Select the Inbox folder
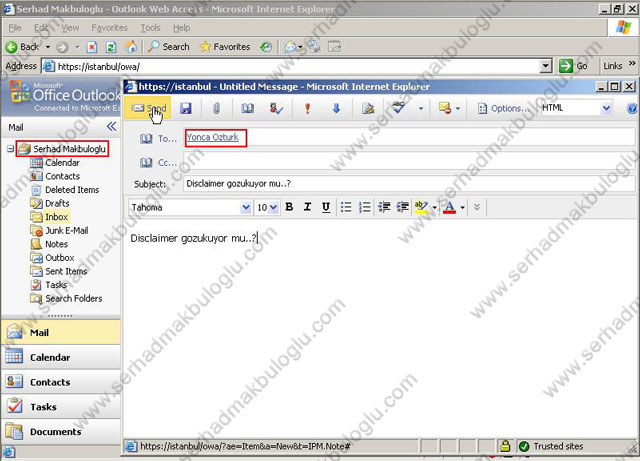Screen dimensions: 640x461 tap(49, 217)
